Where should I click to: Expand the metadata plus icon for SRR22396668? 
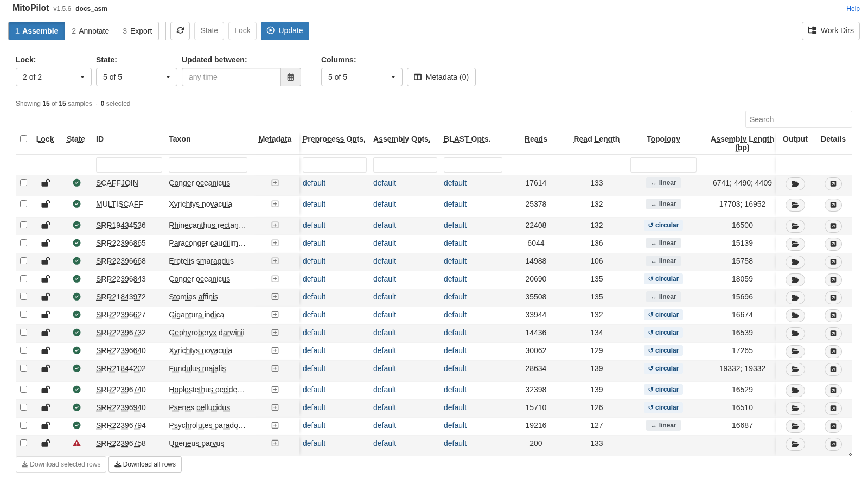[275, 261]
